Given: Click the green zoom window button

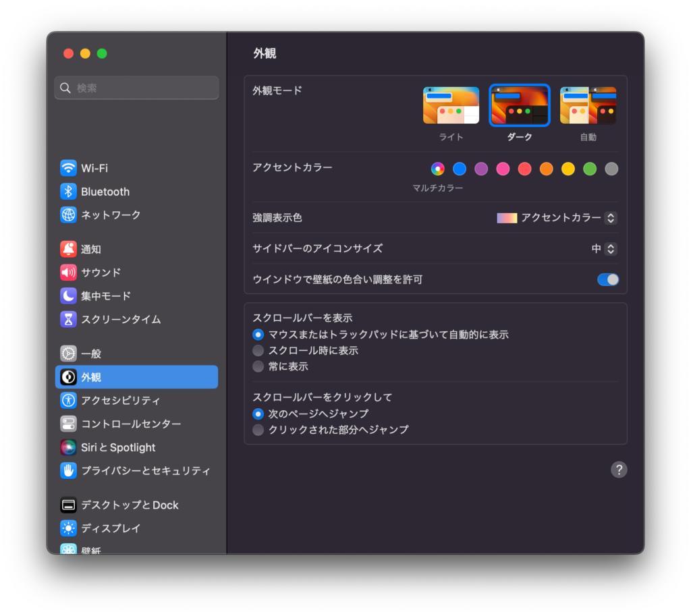Looking at the screenshot, I should tap(102, 53).
